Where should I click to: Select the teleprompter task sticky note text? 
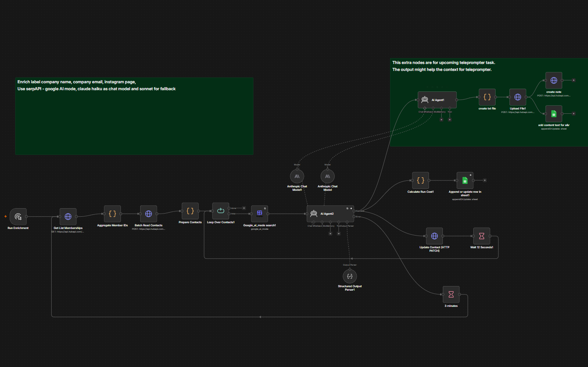click(444, 66)
